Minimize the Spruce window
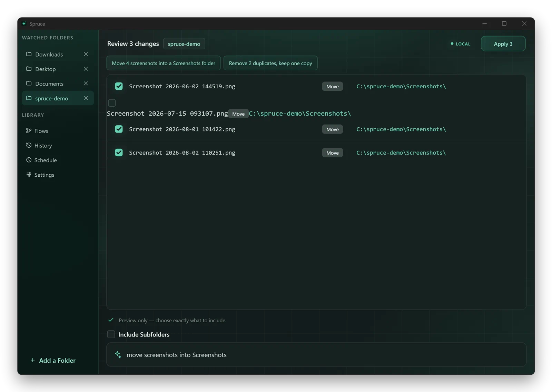The image size is (552, 392). (x=484, y=23)
